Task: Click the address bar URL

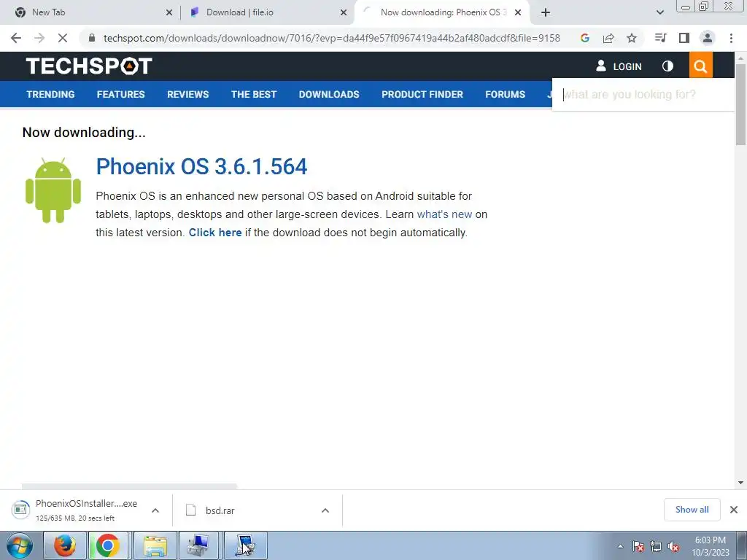Action: pos(332,38)
